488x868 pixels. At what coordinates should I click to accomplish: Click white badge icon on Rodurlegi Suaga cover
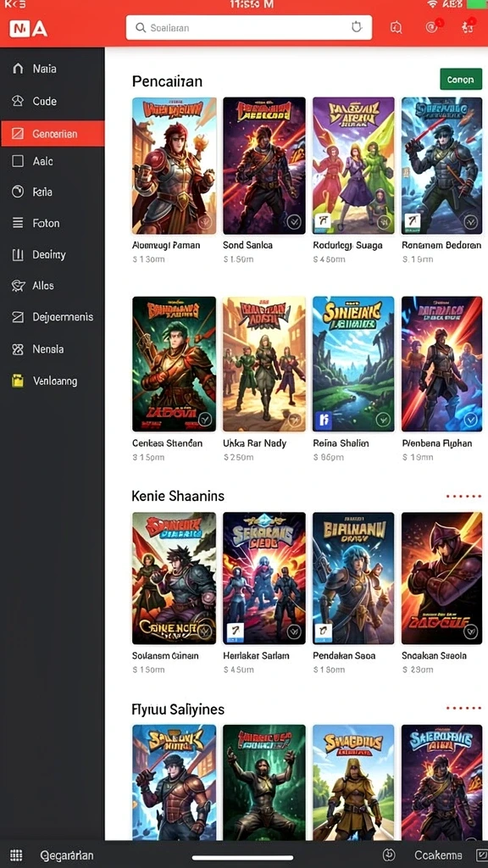(x=324, y=223)
